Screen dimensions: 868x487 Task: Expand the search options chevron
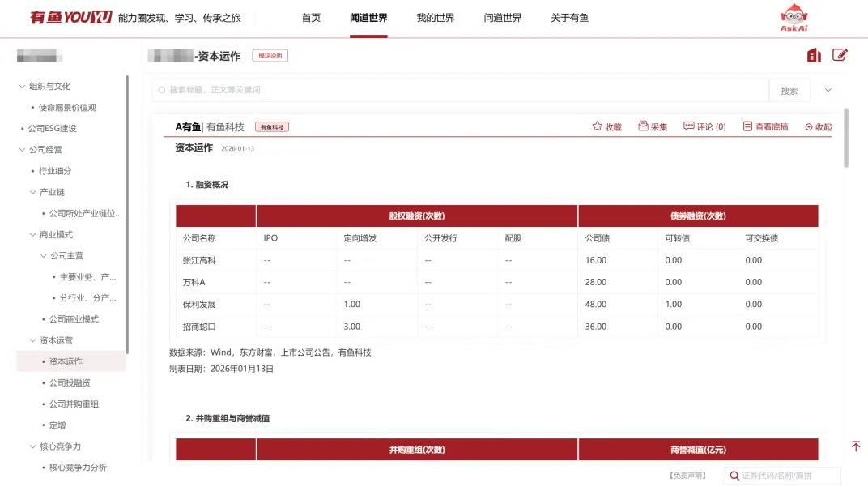(828, 90)
